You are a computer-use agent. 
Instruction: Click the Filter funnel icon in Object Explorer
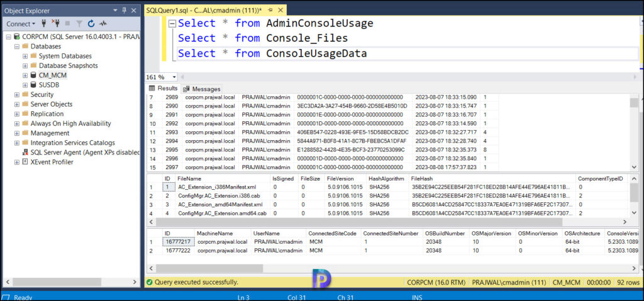coord(79,24)
